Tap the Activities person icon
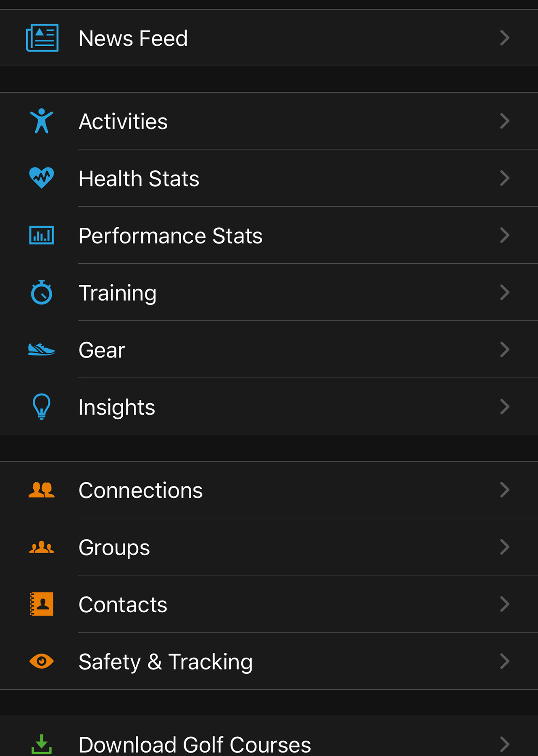Screen dimensions: 538x756 [x=42, y=121]
